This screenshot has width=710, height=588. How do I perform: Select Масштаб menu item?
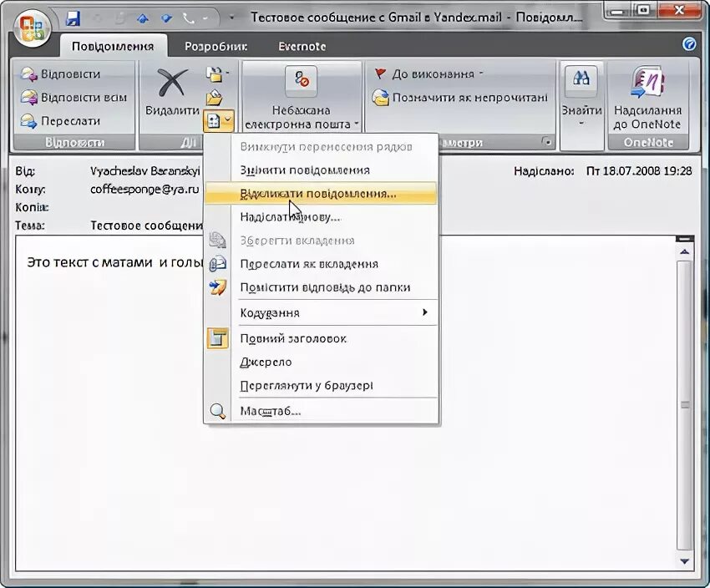point(321,411)
